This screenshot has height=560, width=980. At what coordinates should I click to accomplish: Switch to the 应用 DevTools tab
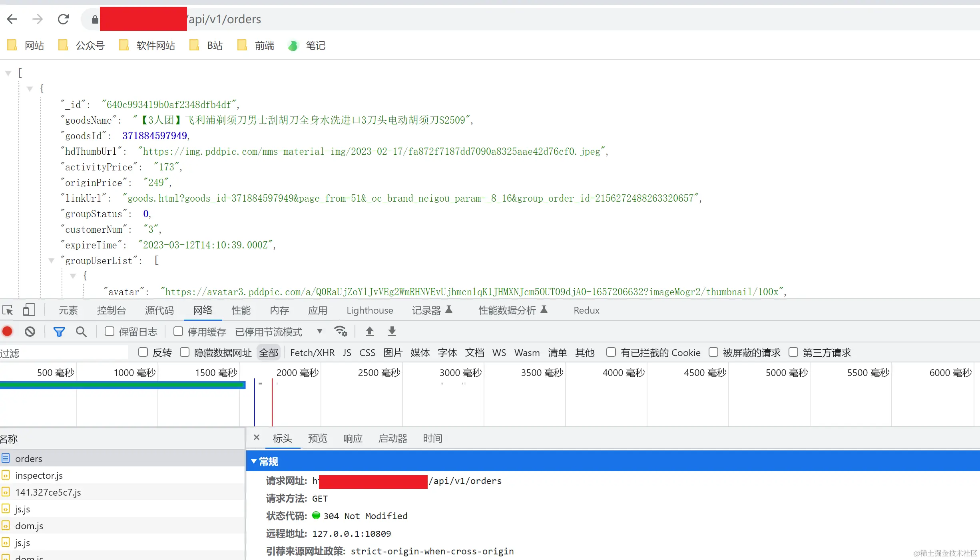(x=318, y=310)
